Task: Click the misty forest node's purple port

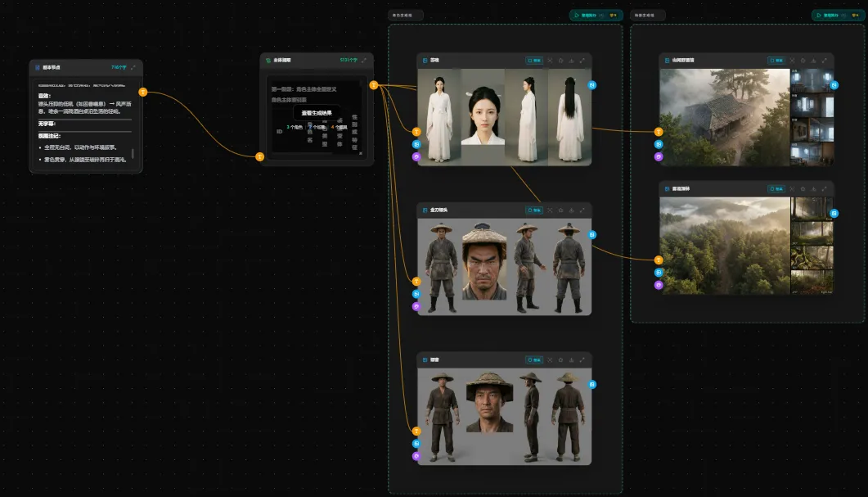Action: (x=659, y=285)
